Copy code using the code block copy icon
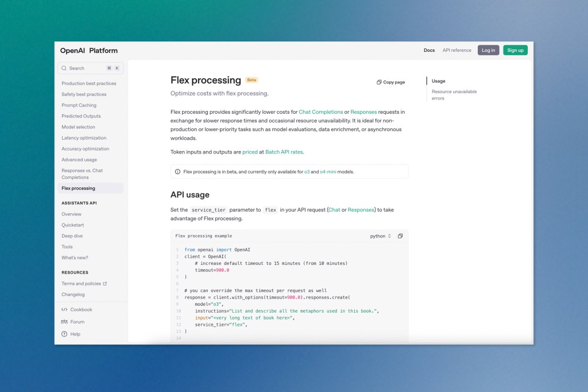This screenshot has width=588, height=392. 400,236
